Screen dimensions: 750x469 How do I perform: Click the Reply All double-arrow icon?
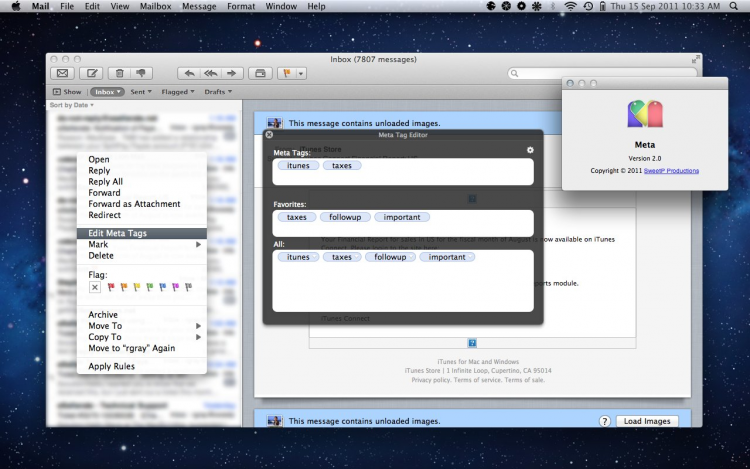click(x=210, y=73)
